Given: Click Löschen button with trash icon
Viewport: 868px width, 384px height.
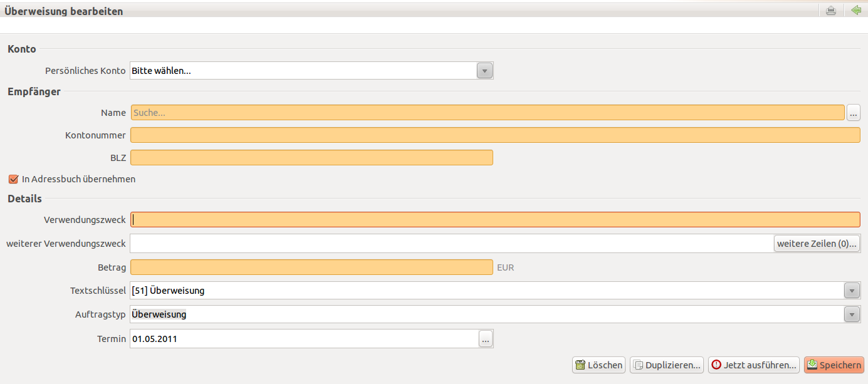Looking at the screenshot, I should [x=599, y=365].
